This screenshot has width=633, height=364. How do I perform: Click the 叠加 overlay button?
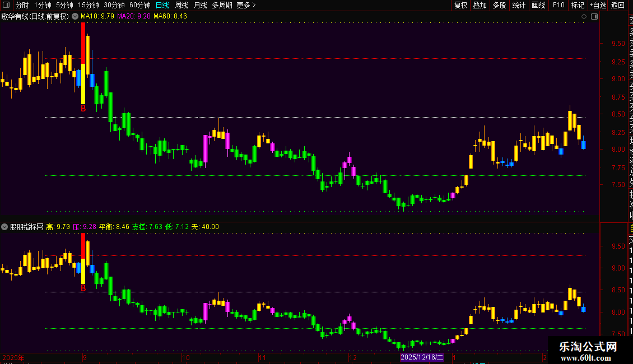480,5
